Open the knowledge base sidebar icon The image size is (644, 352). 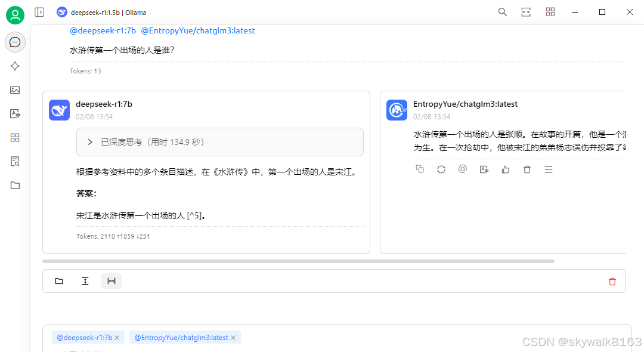click(x=15, y=162)
